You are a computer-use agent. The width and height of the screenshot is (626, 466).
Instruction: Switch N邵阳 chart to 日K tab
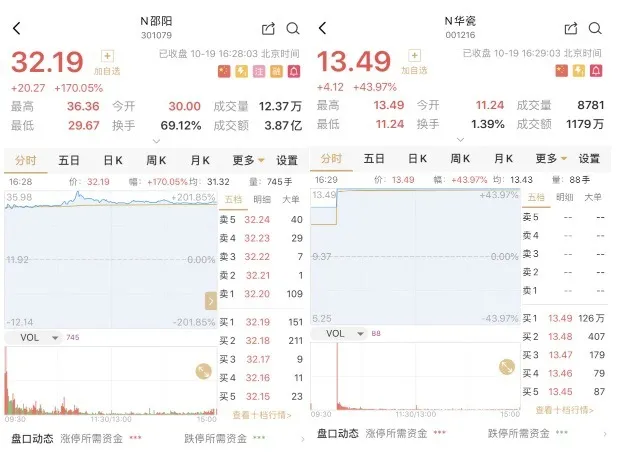point(113,160)
